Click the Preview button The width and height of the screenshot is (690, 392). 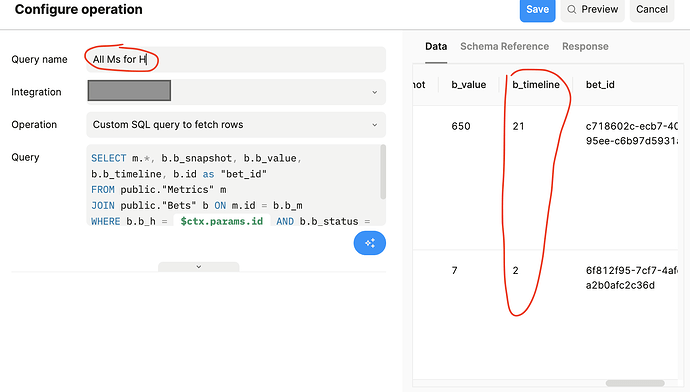tap(592, 10)
